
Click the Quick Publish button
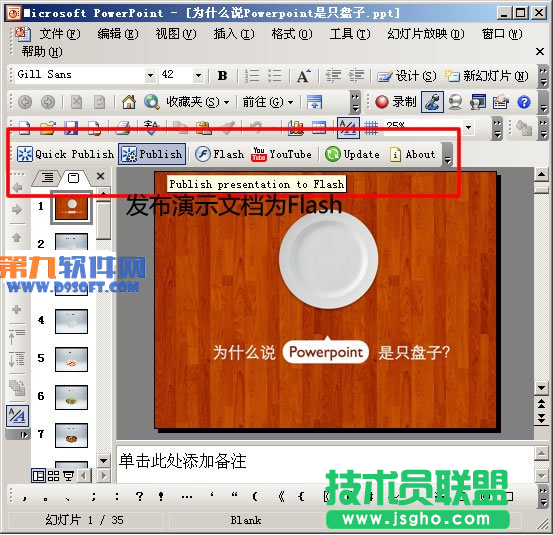pyautogui.click(x=65, y=154)
